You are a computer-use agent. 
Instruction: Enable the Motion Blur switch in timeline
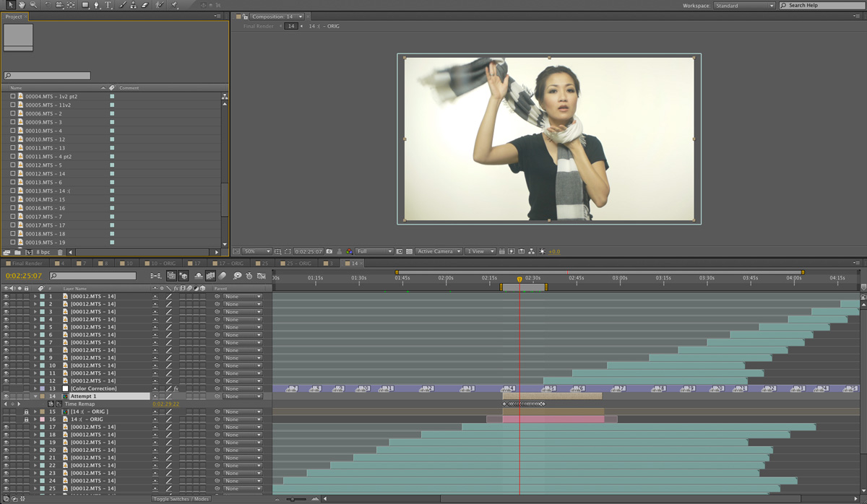tap(223, 276)
